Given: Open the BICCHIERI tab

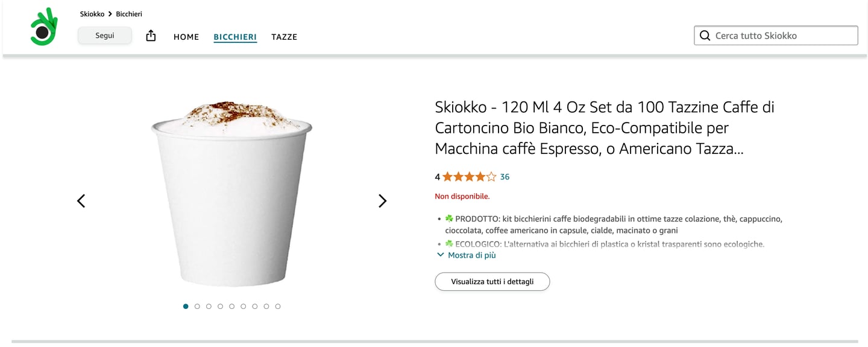Looking at the screenshot, I should (235, 37).
